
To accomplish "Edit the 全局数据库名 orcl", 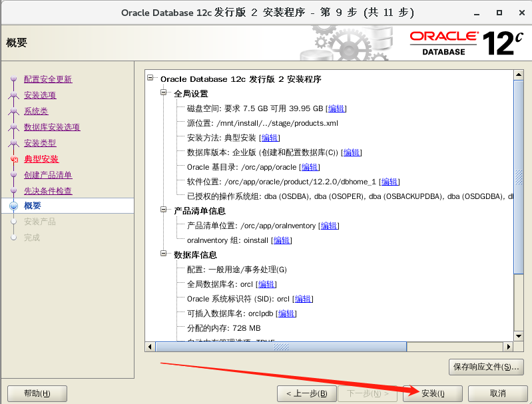I will 266,284.
